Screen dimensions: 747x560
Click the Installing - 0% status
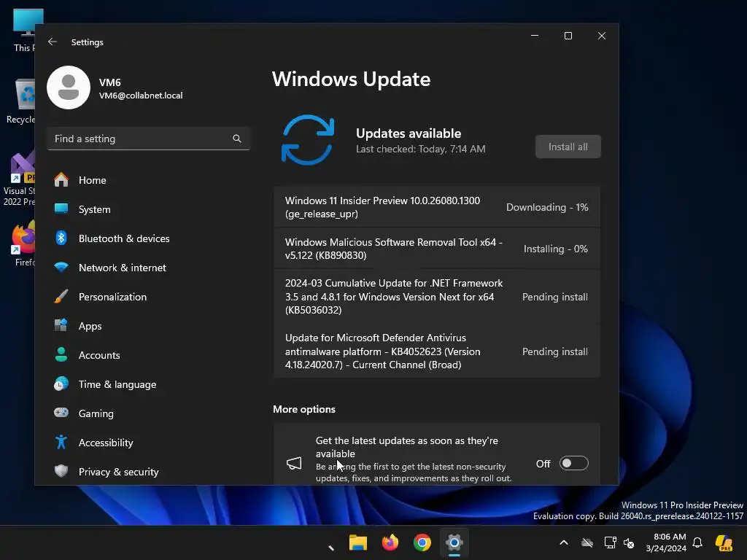coord(555,249)
